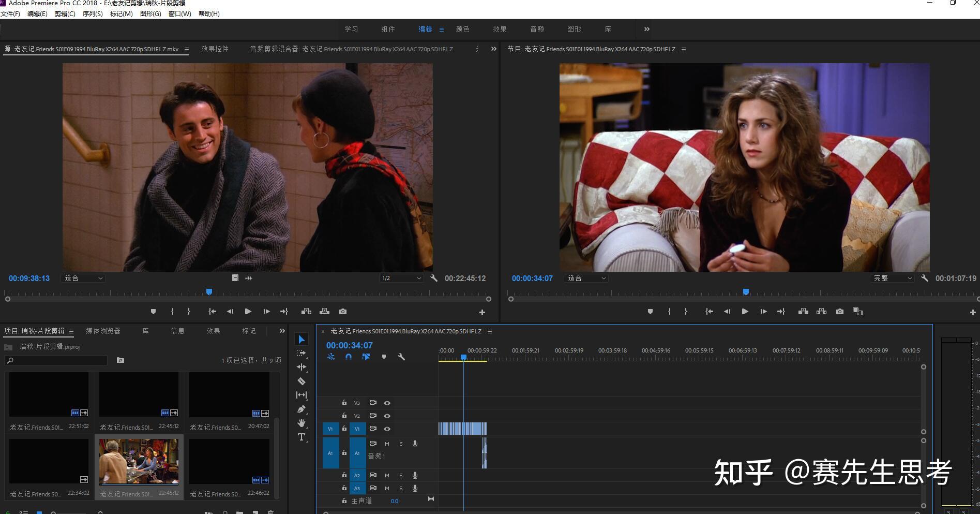Click the timeline playhead timecode
This screenshot has height=514, width=980.
click(349, 345)
